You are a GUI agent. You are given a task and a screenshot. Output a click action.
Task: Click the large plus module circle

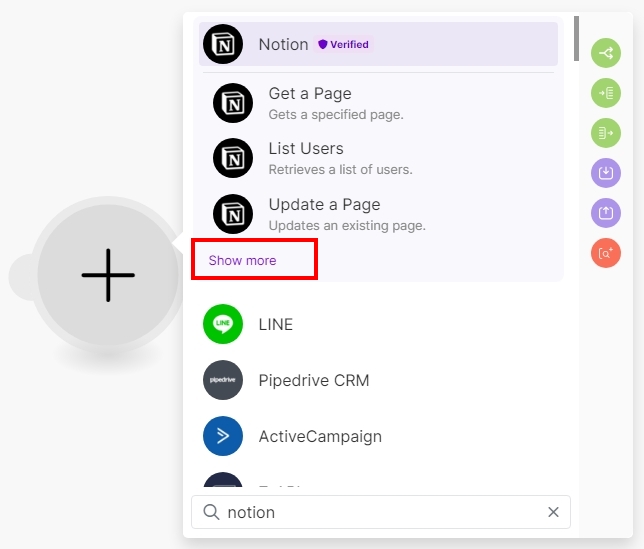(108, 274)
